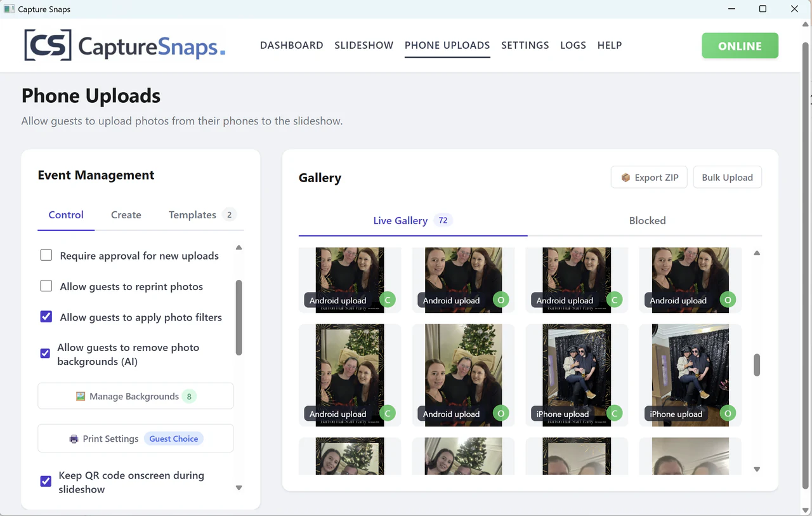812x516 pixels.
Task: Click the gallery scroll up arrow
Action: pos(757,253)
